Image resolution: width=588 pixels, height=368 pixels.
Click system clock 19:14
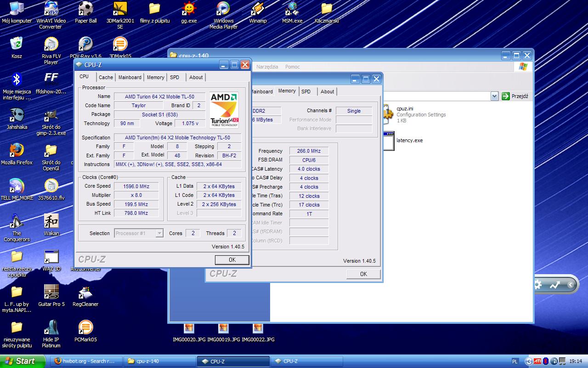(576, 362)
